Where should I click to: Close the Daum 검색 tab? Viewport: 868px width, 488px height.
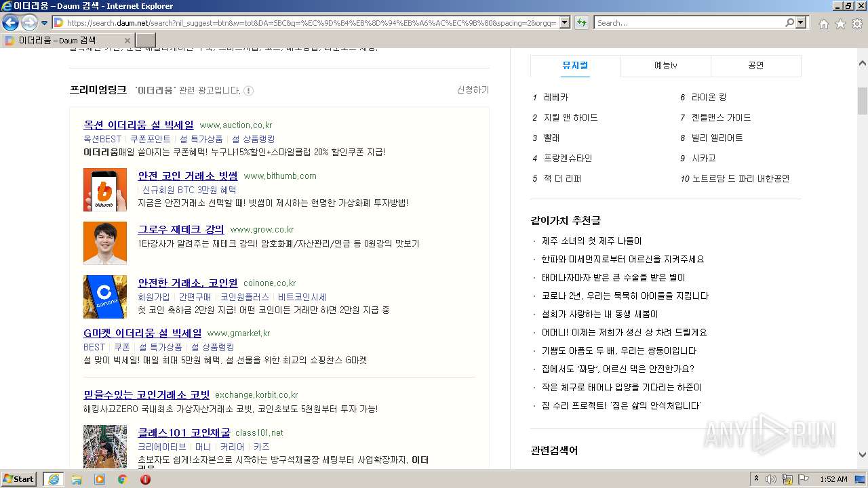(127, 41)
